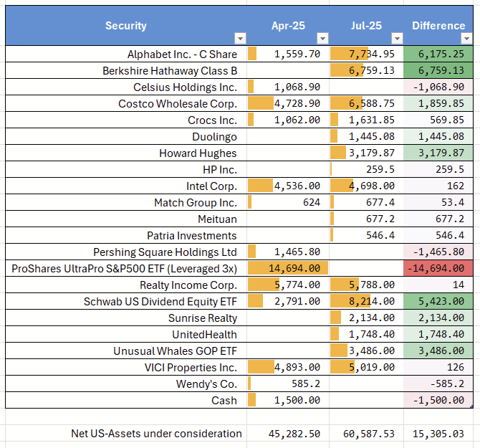480x448 pixels.
Task: Open the Security column filter dropdown
Action: (x=240, y=39)
